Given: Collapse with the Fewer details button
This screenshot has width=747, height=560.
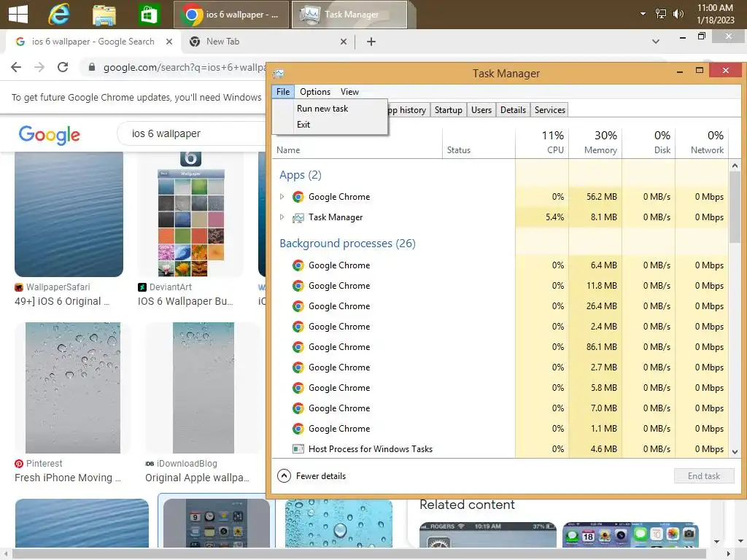Looking at the screenshot, I should point(311,475).
